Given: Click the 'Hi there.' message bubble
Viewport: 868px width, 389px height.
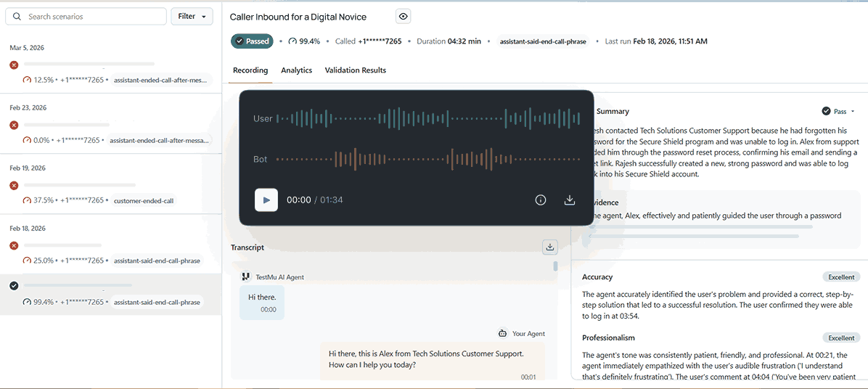Looking at the screenshot, I should pos(262,303).
